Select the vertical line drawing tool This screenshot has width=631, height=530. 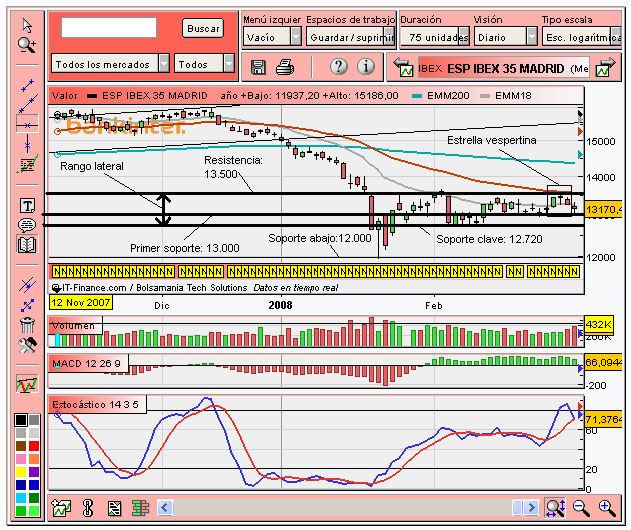click(x=27, y=144)
